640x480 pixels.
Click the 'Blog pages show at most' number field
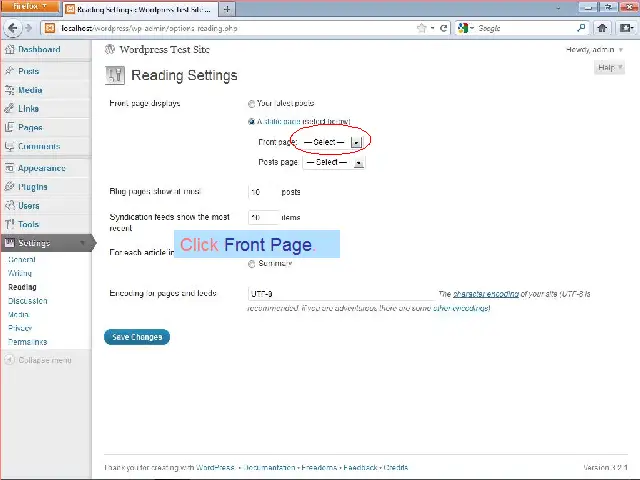pyautogui.click(x=263, y=192)
